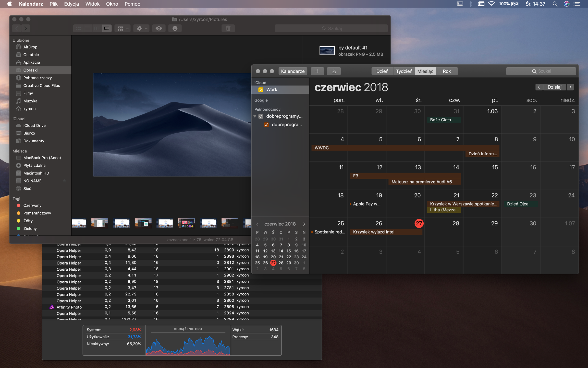This screenshot has height=368, width=588.
Task: Click the Finder Quick Look eye icon
Action: (159, 28)
